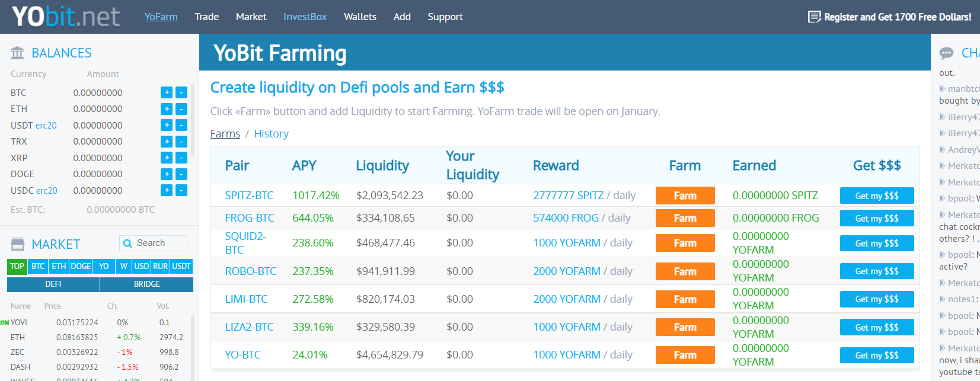Sort farms by APY column header
Viewport: 980px width, 381px height.
[x=304, y=165]
